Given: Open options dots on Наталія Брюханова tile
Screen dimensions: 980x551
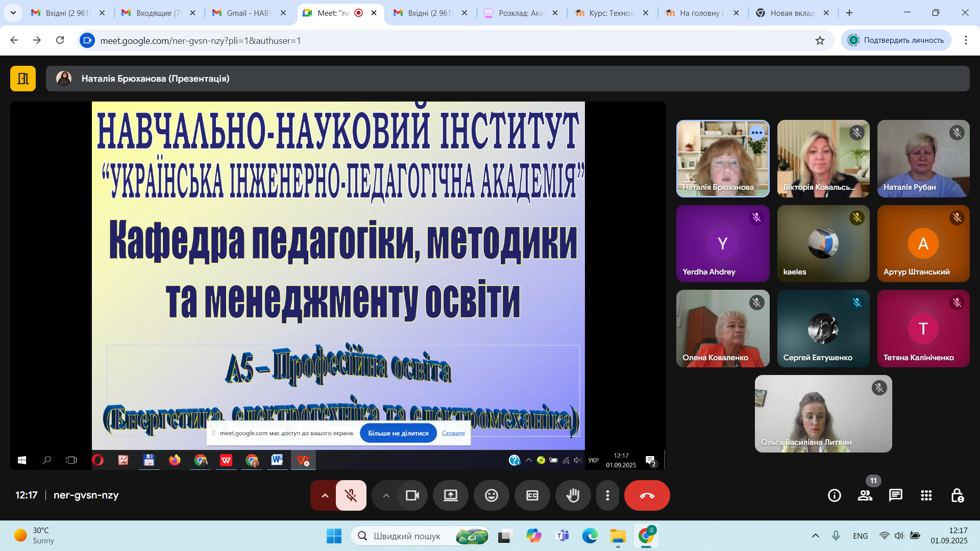Looking at the screenshot, I should tap(756, 133).
